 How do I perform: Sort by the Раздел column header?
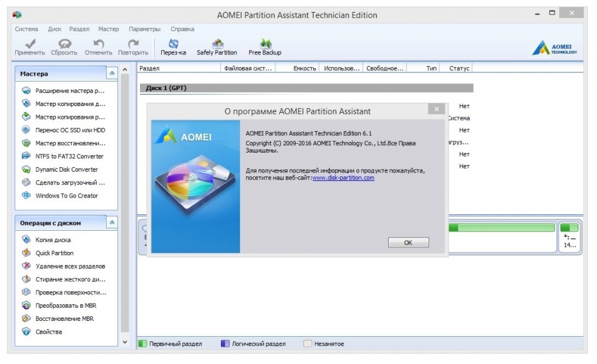pyautogui.click(x=150, y=68)
